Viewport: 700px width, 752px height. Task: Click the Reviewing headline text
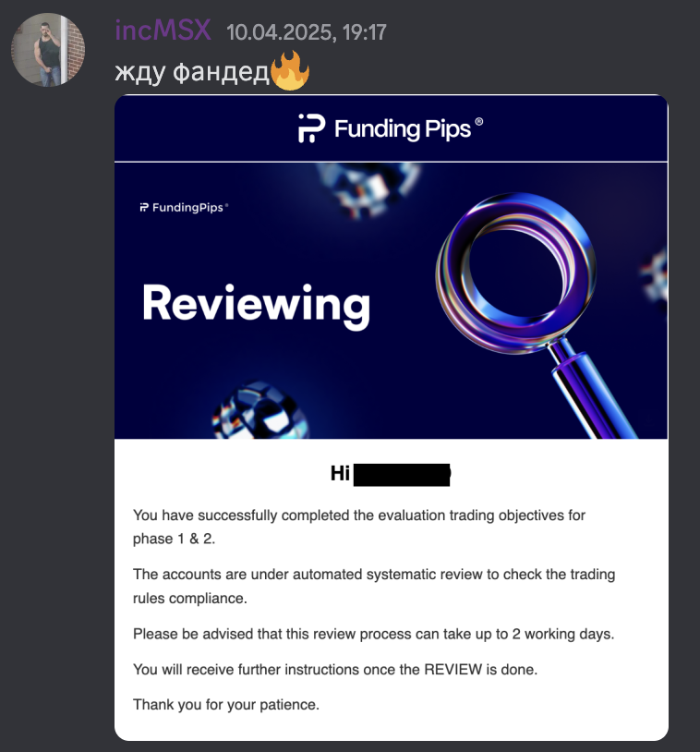256,305
